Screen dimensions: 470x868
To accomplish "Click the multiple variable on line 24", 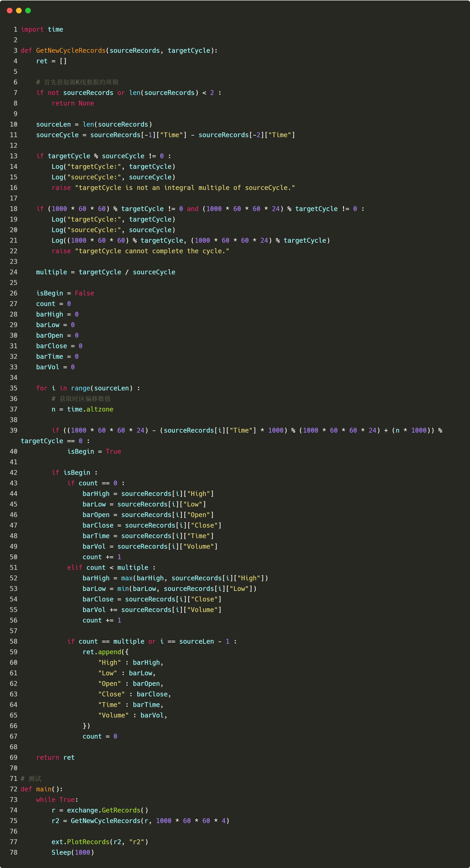I will 51,272.
